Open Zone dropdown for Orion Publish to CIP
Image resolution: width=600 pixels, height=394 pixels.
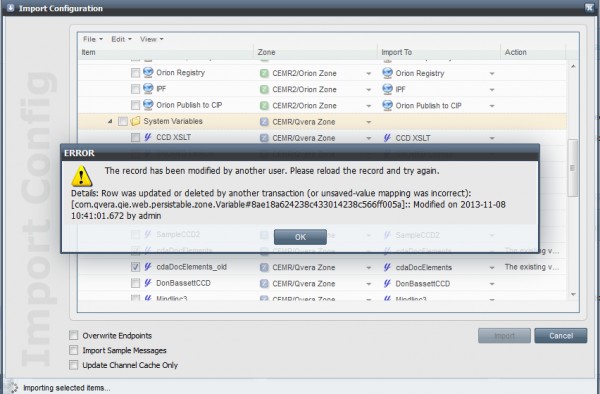368,106
